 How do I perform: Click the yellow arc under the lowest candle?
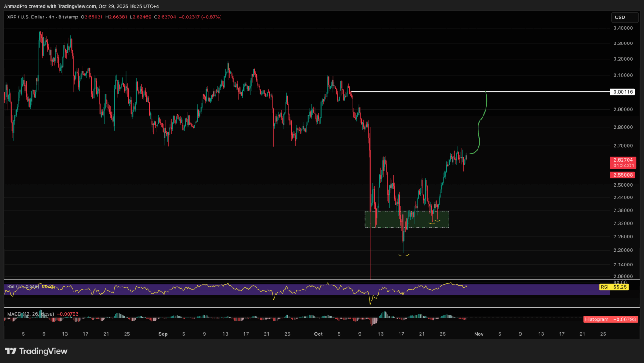[x=403, y=255]
